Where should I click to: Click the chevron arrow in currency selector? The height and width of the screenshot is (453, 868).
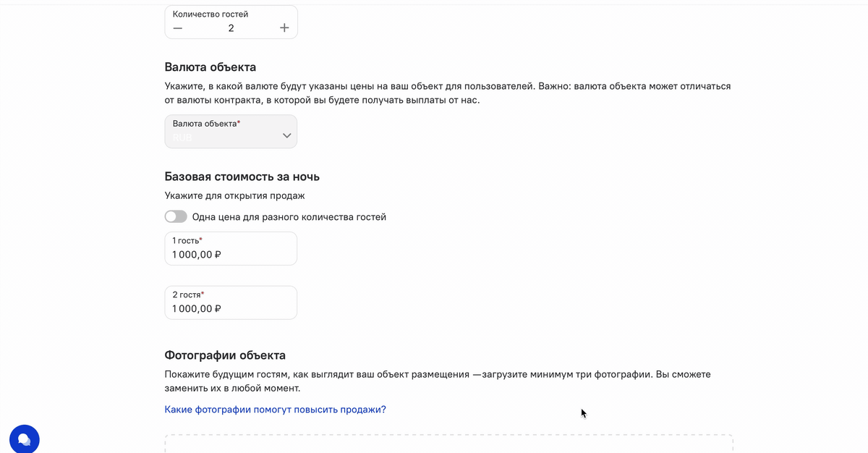287,135
